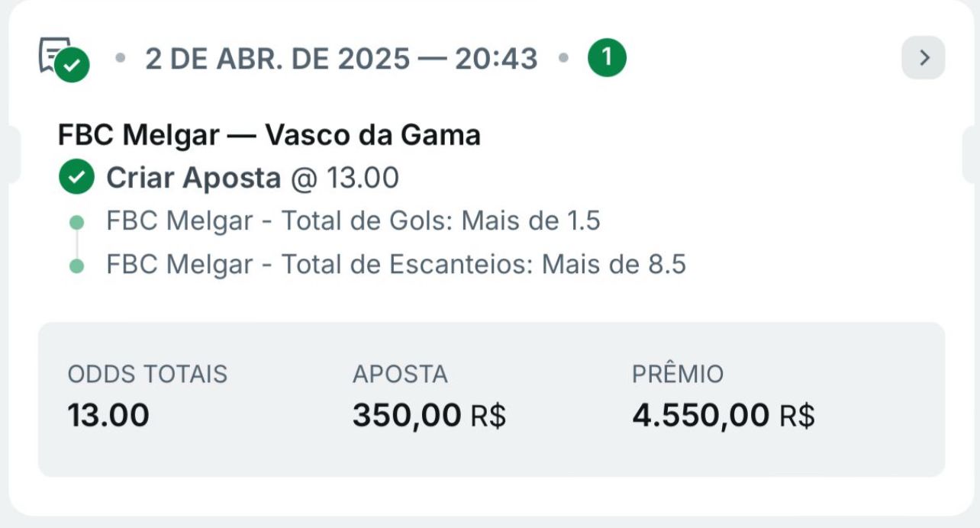This screenshot has width=980, height=528.
Task: Click the bullet beside Total de Escanteios selection
Action: pyautogui.click(x=76, y=264)
